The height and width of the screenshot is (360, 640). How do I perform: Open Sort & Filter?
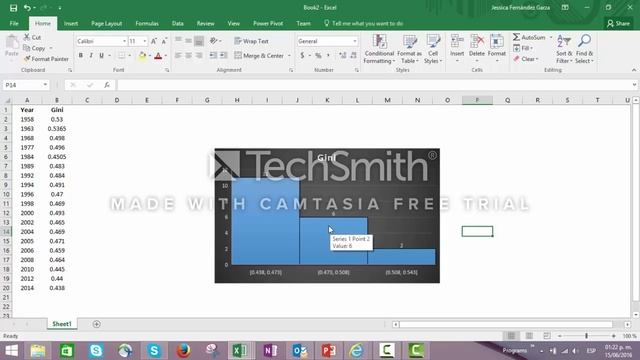(564, 49)
